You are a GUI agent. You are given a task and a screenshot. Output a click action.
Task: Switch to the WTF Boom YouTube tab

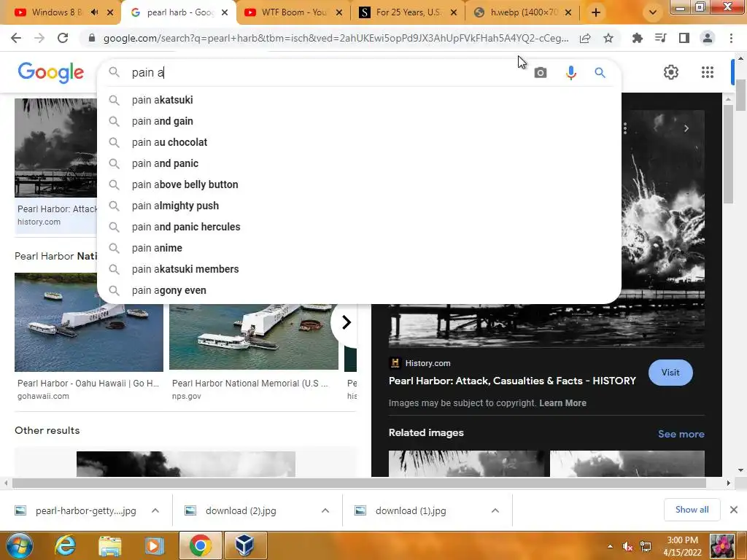(x=293, y=12)
